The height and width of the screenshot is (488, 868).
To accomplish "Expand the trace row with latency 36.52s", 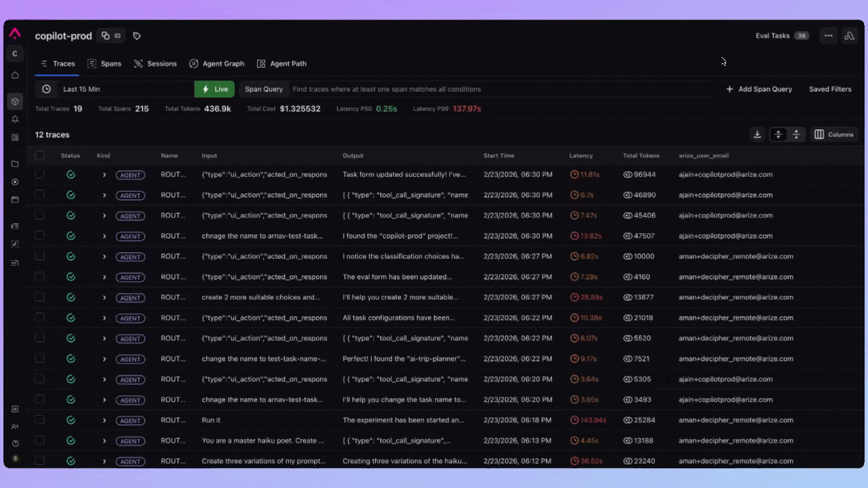I will [104, 461].
